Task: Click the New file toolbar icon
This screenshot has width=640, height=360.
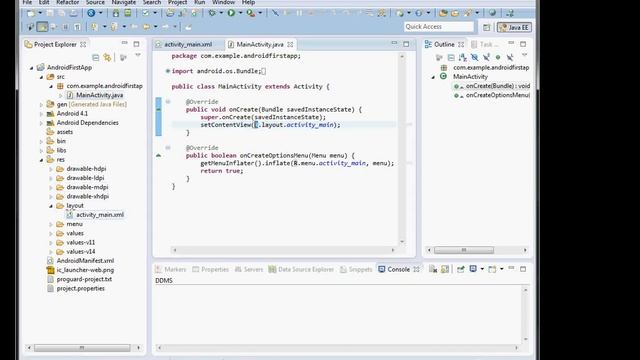Action: [x=31, y=13]
